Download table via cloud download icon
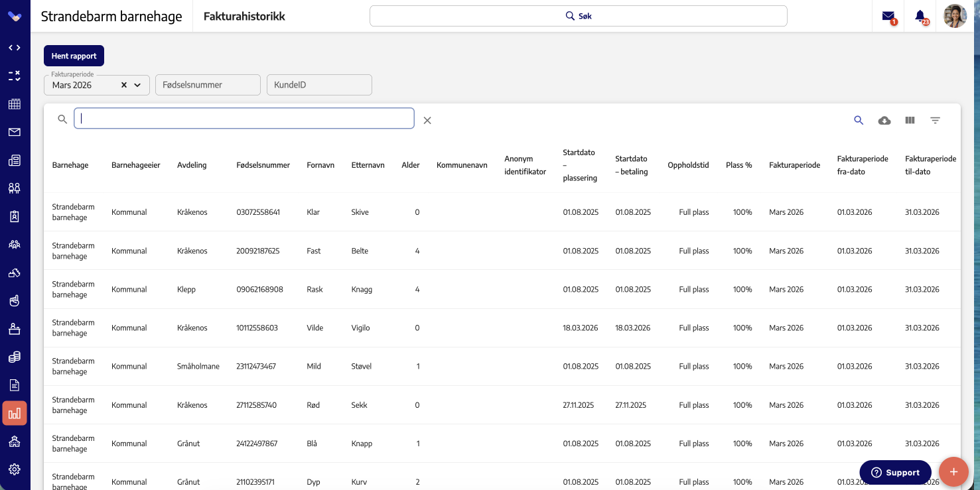Image resolution: width=980 pixels, height=490 pixels. (884, 120)
